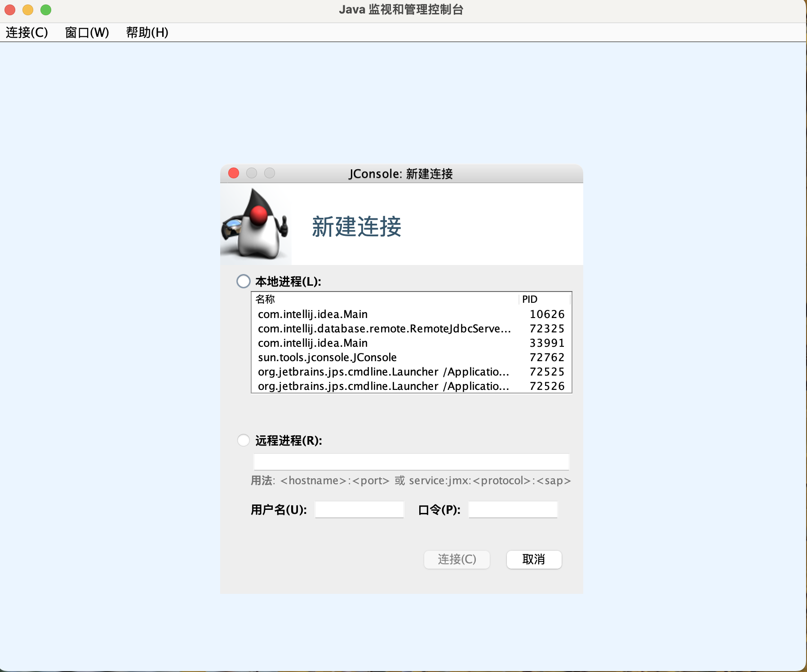Screen dimensions: 807x672
Task: Click the PID column header
Action: 545,299
